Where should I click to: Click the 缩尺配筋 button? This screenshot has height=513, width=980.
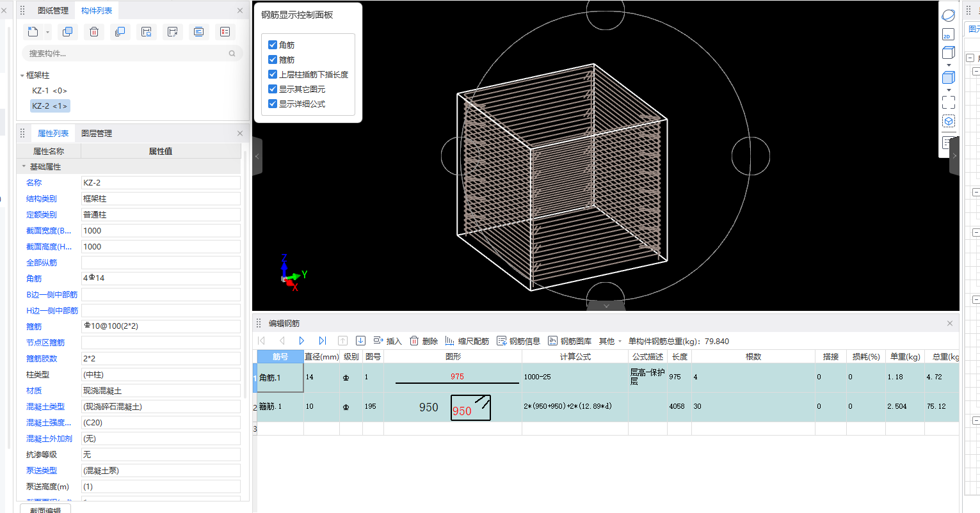pos(467,341)
